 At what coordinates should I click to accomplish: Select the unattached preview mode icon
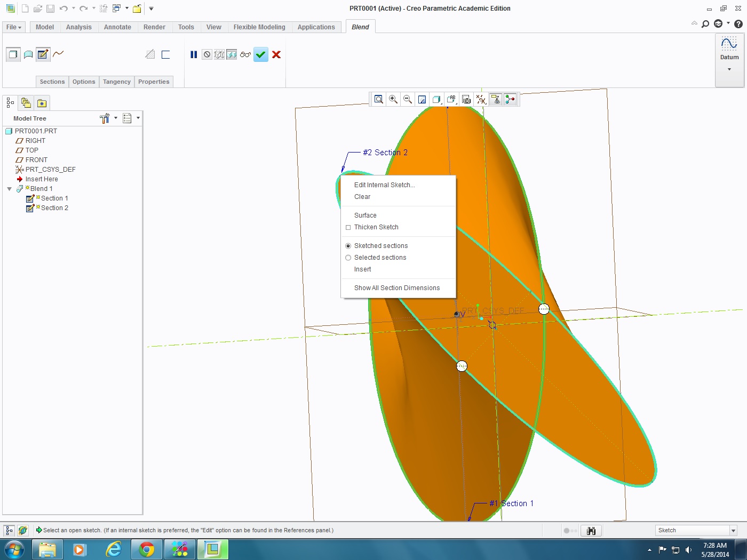click(219, 54)
